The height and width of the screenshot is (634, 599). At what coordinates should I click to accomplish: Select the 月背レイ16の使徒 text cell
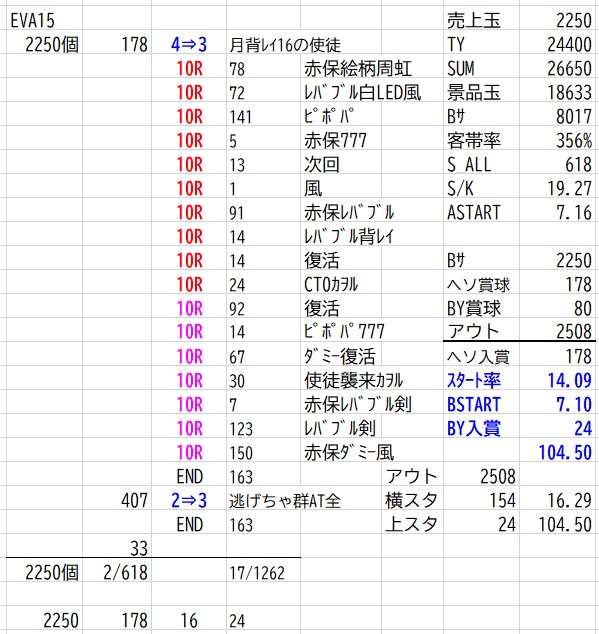[285, 45]
